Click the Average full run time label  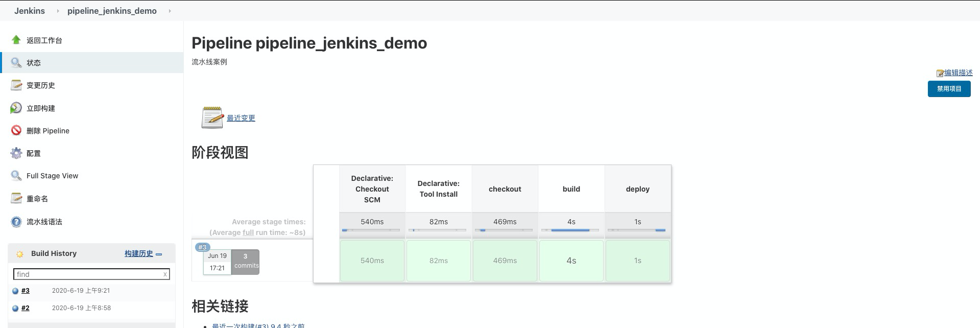(257, 232)
